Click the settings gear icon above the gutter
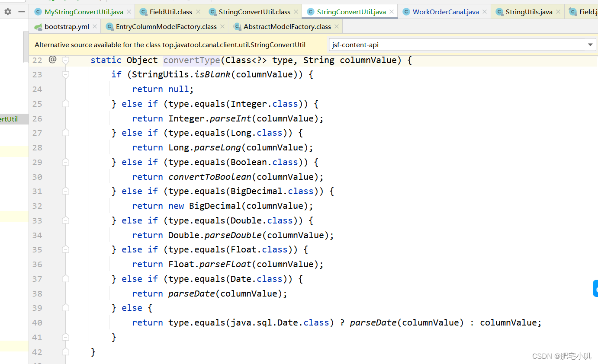This screenshot has height=364, width=598. coord(7,12)
